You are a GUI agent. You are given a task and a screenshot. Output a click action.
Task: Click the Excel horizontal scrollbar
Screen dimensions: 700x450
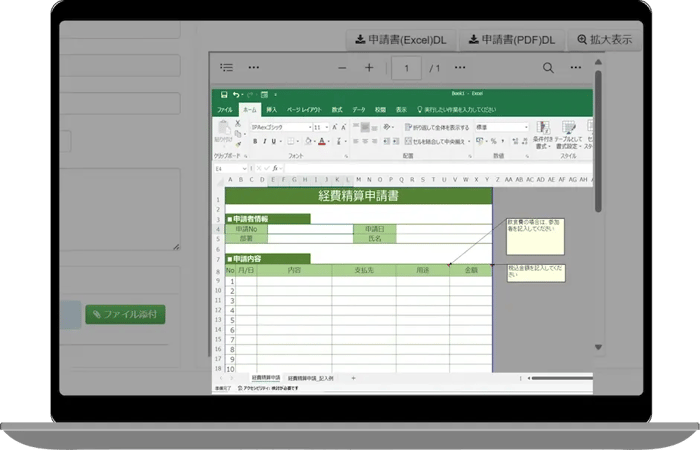pos(562,378)
